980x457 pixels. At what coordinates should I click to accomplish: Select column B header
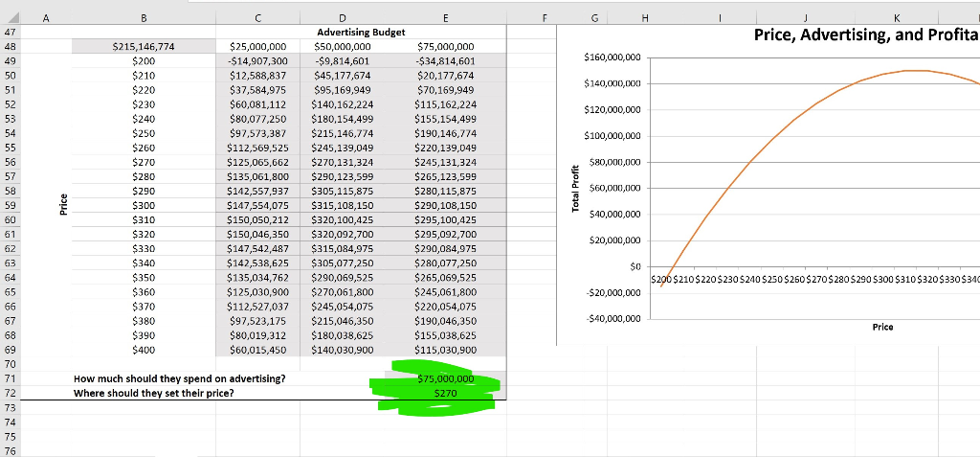click(144, 19)
